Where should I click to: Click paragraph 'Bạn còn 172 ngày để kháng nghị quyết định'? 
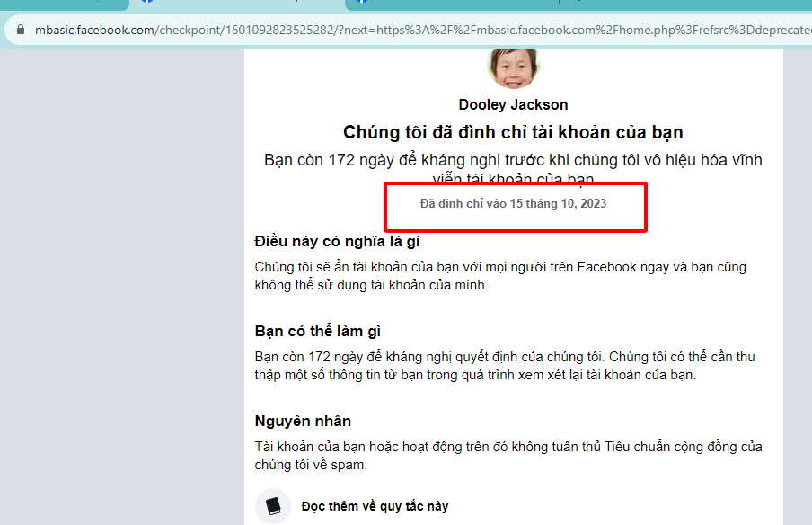coord(505,366)
